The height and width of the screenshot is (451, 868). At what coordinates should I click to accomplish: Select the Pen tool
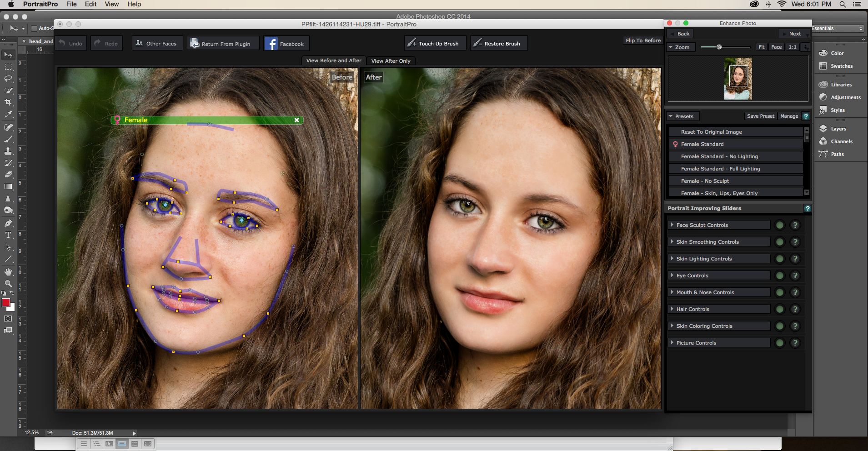8,223
